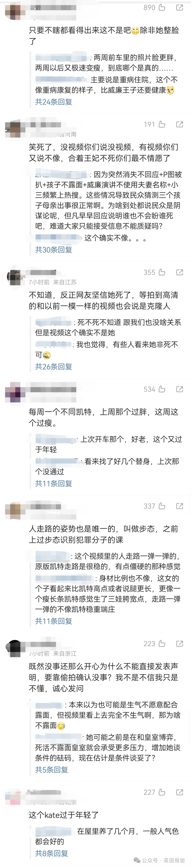Open the 共8条回复 reply thread
This screenshot has height=868, width=191.
click(x=52, y=853)
